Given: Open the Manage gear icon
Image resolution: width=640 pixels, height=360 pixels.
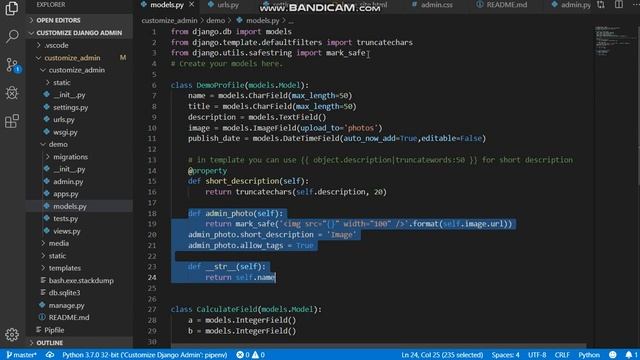Looking at the screenshot, I should click(x=12, y=335).
